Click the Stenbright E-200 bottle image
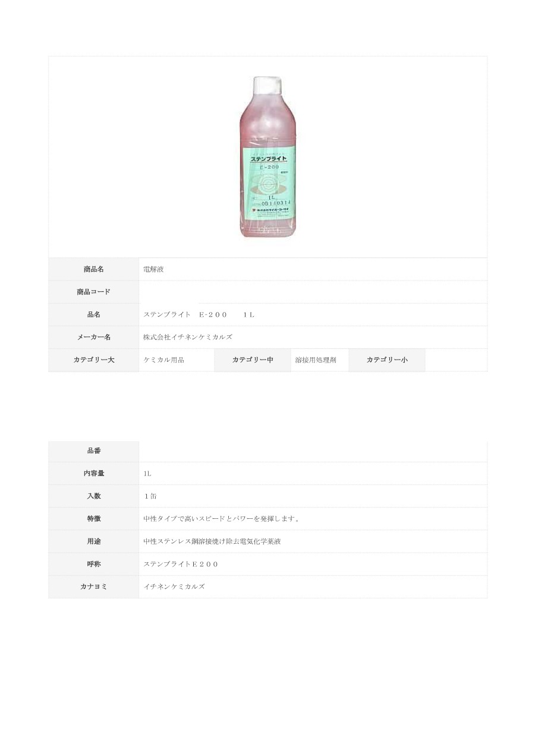The image size is (535, 756). point(267,157)
